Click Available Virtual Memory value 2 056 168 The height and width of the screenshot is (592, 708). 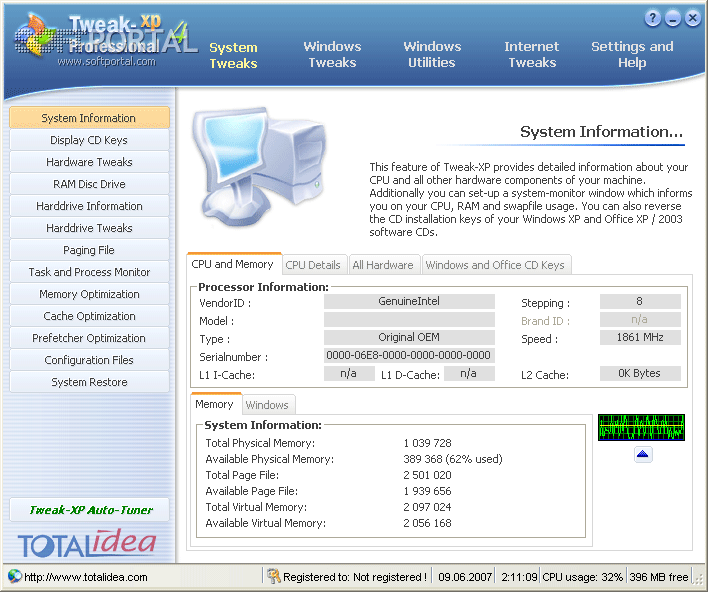[428, 523]
